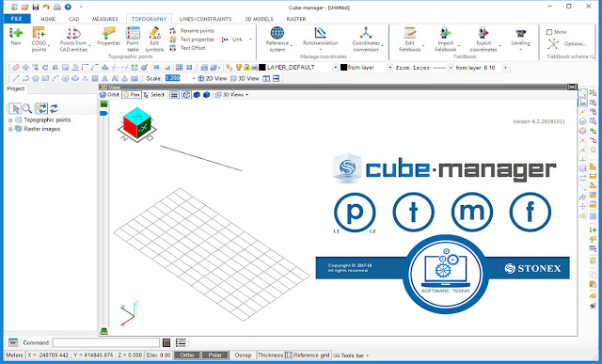Click the 3D View button in toolbar
This screenshot has width=602, height=364.
[245, 78]
